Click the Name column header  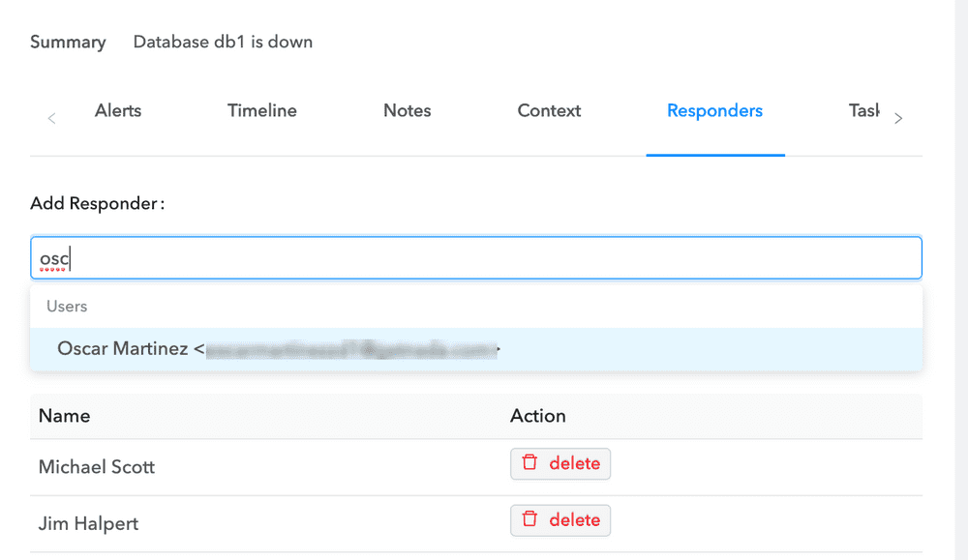[x=64, y=416]
